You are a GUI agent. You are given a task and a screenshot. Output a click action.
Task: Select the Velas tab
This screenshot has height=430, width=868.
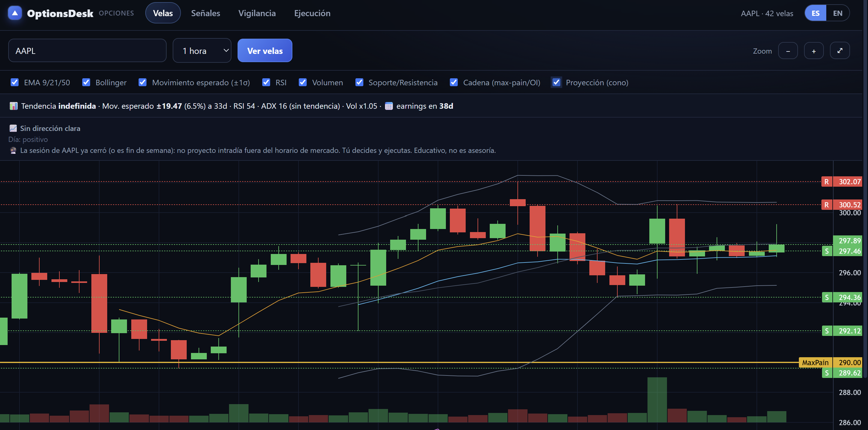click(163, 13)
